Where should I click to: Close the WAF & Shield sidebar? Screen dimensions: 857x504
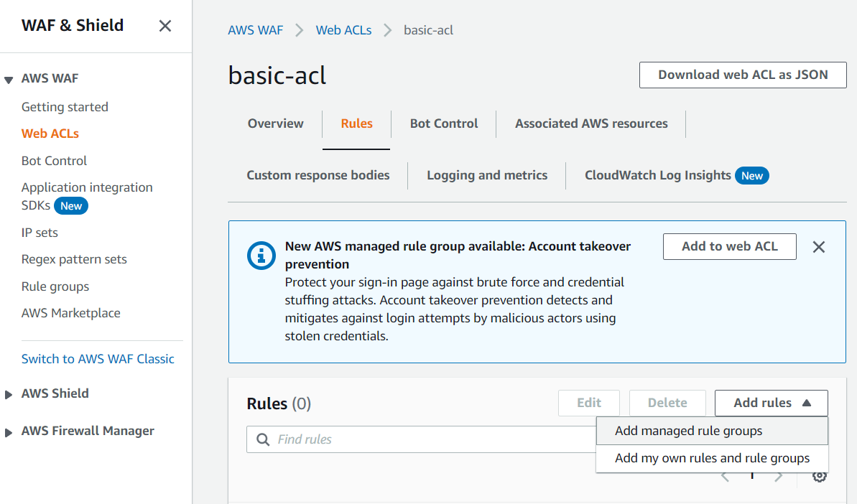pyautogui.click(x=165, y=26)
